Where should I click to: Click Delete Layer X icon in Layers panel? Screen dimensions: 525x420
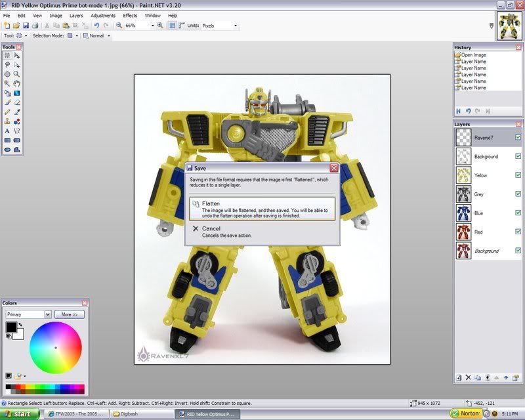(x=468, y=377)
